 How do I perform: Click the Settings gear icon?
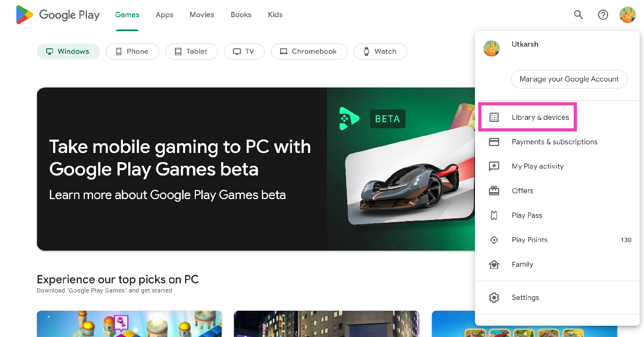pyautogui.click(x=494, y=297)
